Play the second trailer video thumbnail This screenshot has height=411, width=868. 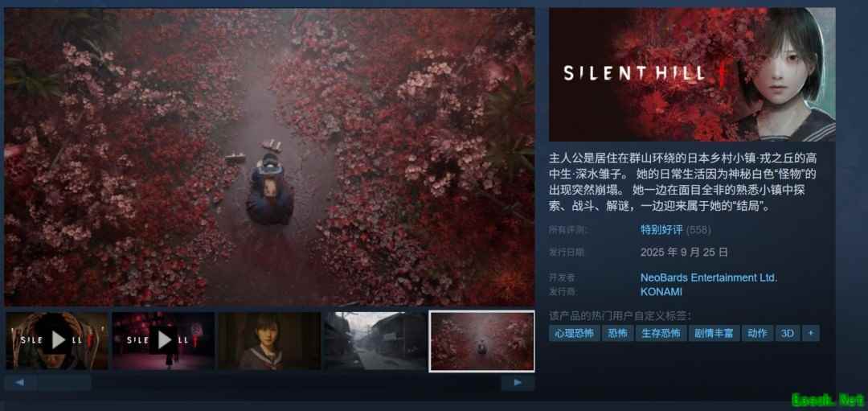coord(164,341)
